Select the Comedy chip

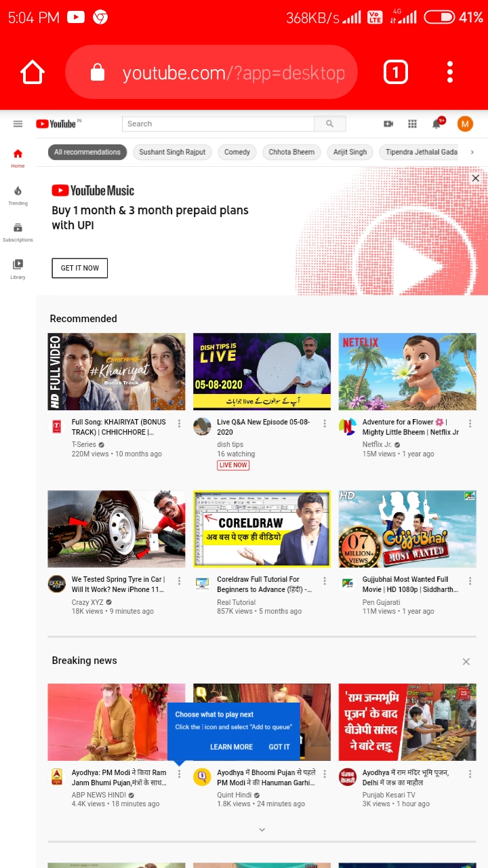pos(237,152)
